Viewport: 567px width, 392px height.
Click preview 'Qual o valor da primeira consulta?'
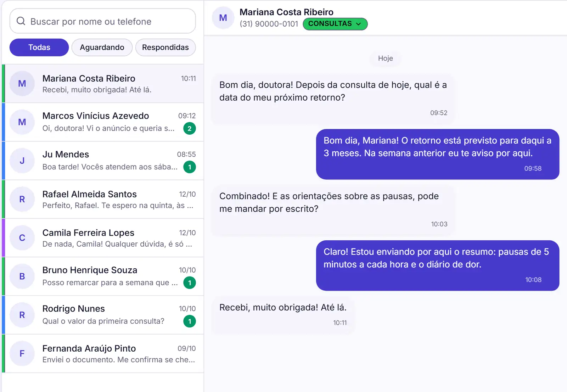(x=103, y=321)
